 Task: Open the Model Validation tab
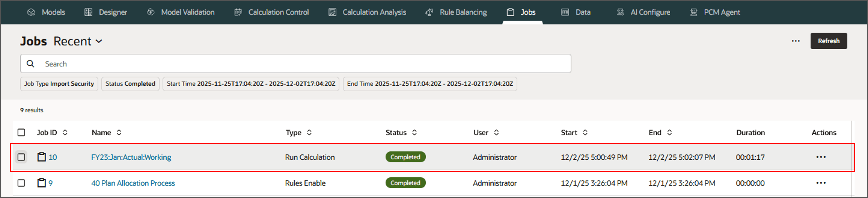pos(181,12)
